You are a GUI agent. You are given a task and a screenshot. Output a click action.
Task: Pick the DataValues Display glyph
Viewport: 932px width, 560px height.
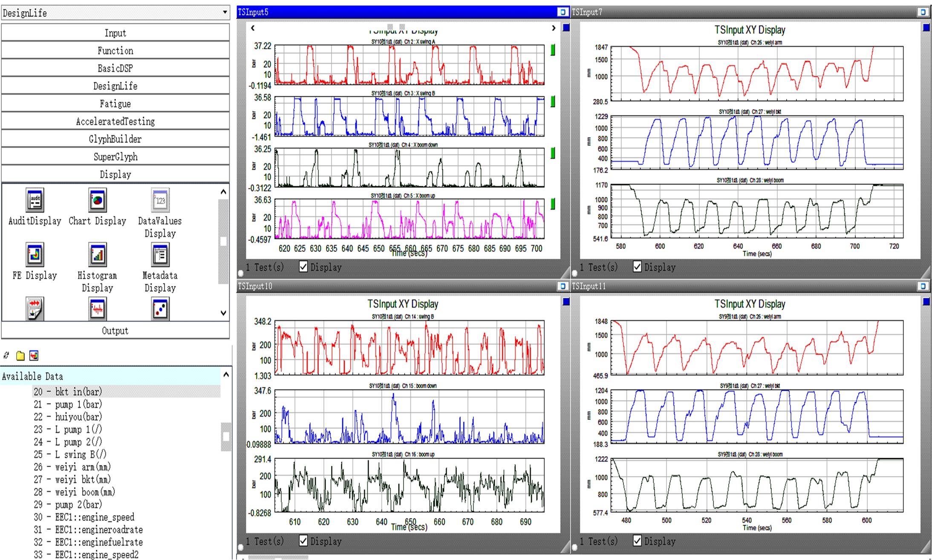click(x=160, y=200)
